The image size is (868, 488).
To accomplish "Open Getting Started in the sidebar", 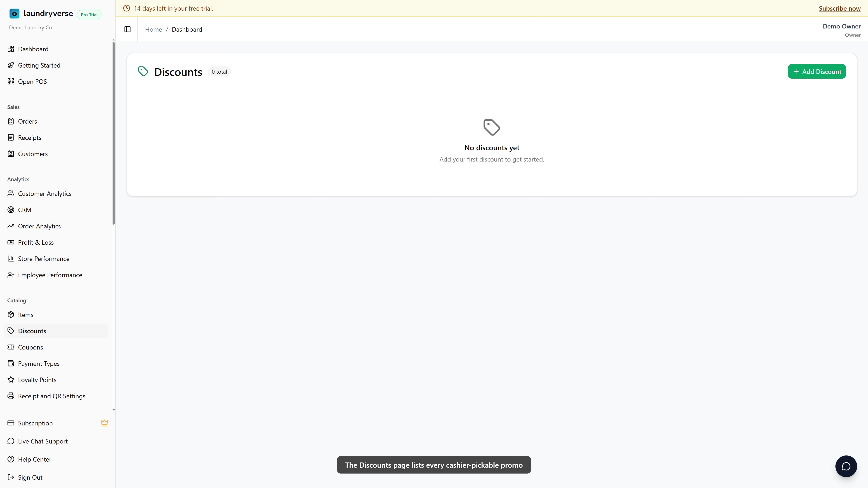I will 56,65.
